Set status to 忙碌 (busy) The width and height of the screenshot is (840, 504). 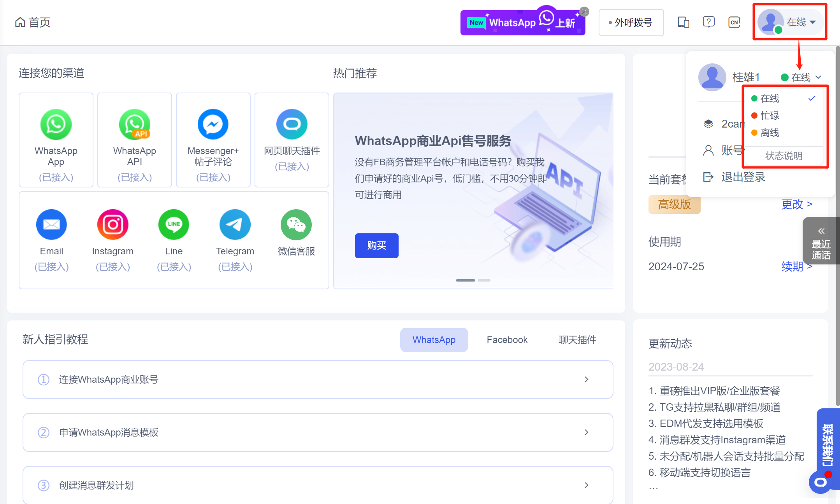click(770, 115)
